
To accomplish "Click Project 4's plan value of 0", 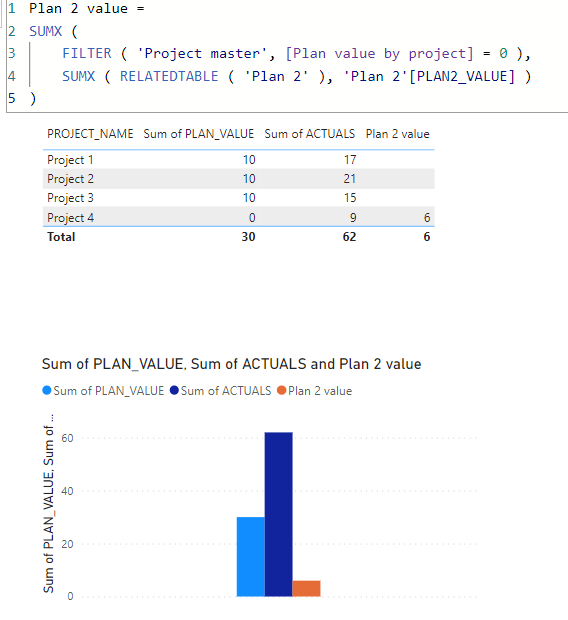I will [252, 217].
